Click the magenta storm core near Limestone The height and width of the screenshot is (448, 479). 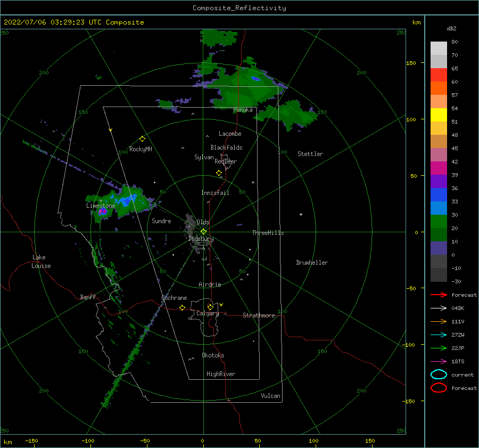[x=102, y=211]
